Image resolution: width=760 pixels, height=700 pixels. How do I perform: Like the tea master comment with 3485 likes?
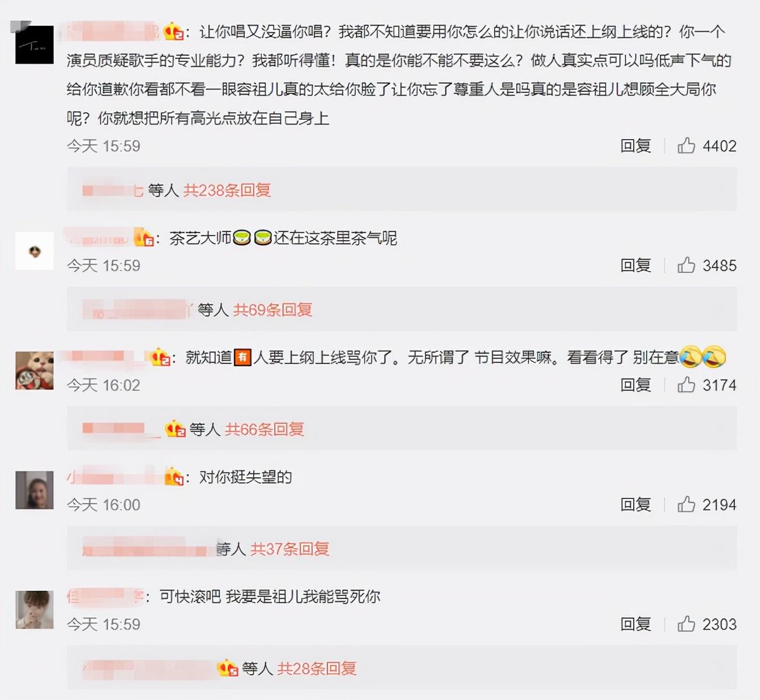(x=686, y=265)
